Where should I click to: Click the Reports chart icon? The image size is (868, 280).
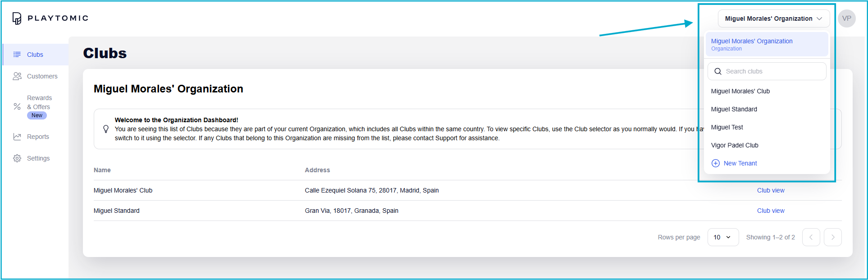(x=17, y=137)
